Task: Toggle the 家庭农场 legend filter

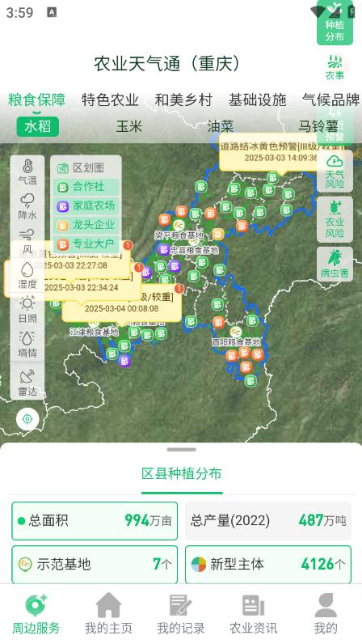Action: 86,205
